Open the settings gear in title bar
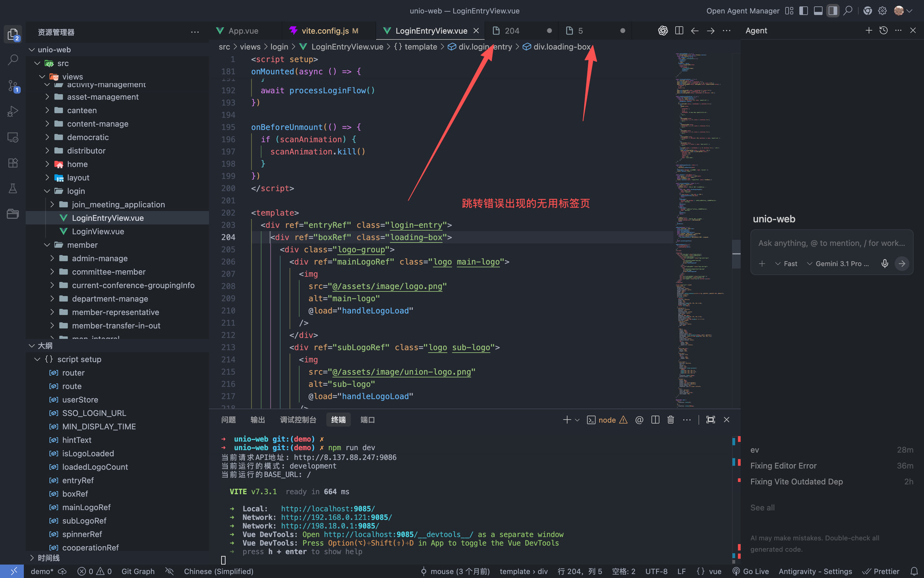Viewport: 924px width, 578px height. click(x=882, y=11)
